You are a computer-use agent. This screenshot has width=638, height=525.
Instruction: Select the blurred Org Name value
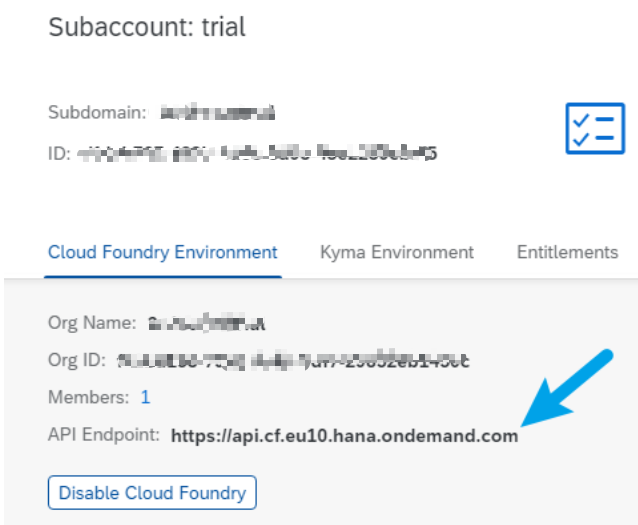click(207, 323)
